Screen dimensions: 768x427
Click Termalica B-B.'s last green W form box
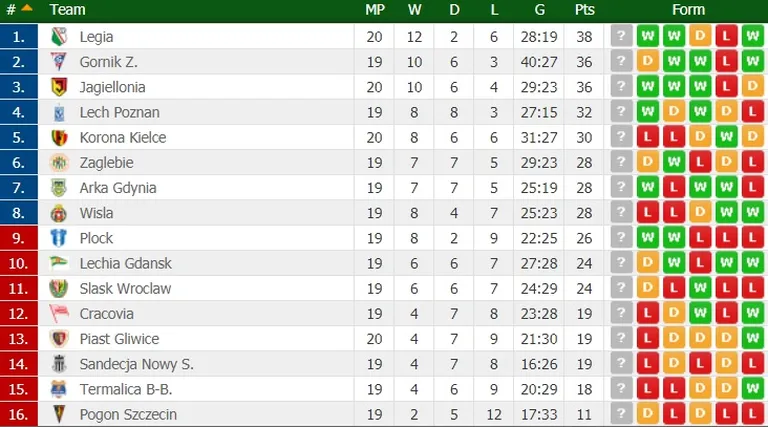pyautogui.click(x=753, y=389)
